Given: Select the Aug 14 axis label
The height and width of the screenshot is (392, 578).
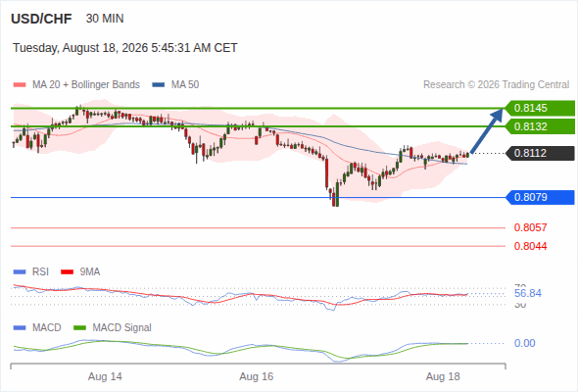Looking at the screenshot, I should pyautogui.click(x=105, y=376).
